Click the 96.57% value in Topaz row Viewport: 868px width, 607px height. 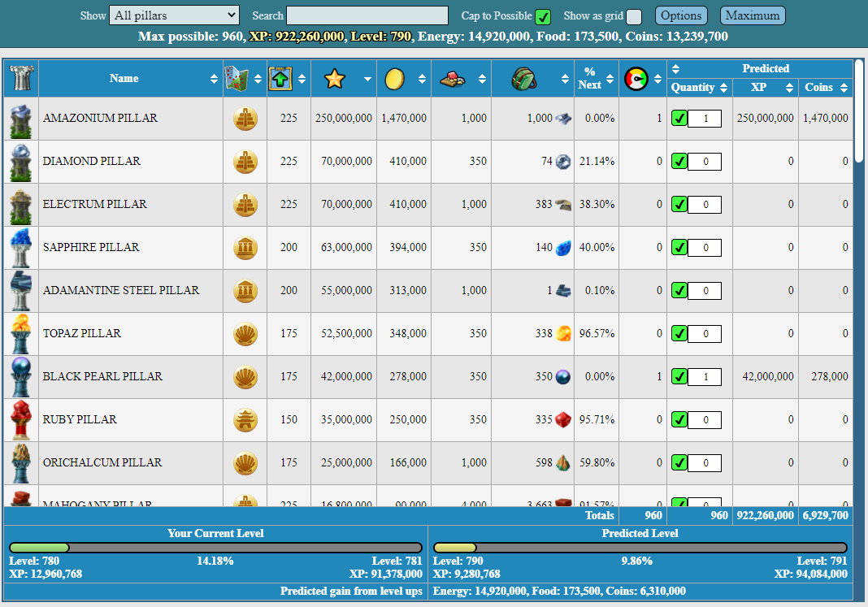point(597,334)
